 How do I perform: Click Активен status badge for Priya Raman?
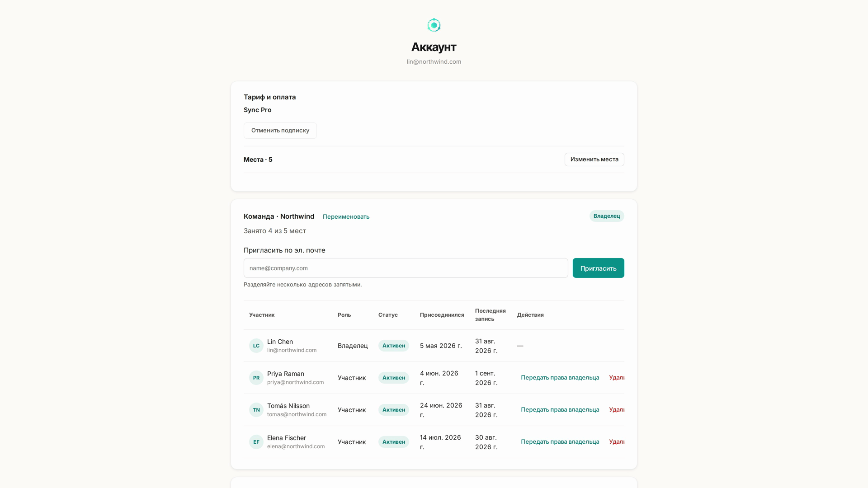[394, 378]
